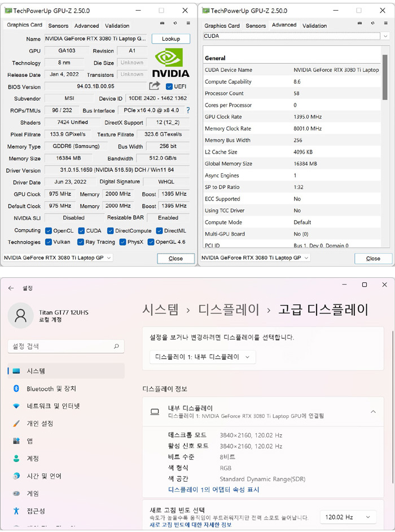
Task: Open the GPU selector dropdown in right GPU-Z window
Action: pyautogui.click(x=255, y=258)
